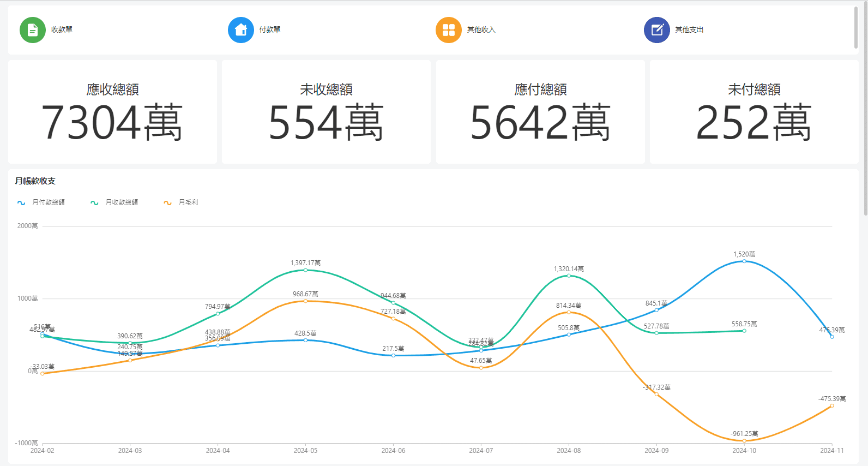This screenshot has width=868, height=466.
Task: Open the blue 付款單 house icon
Action: (241, 30)
